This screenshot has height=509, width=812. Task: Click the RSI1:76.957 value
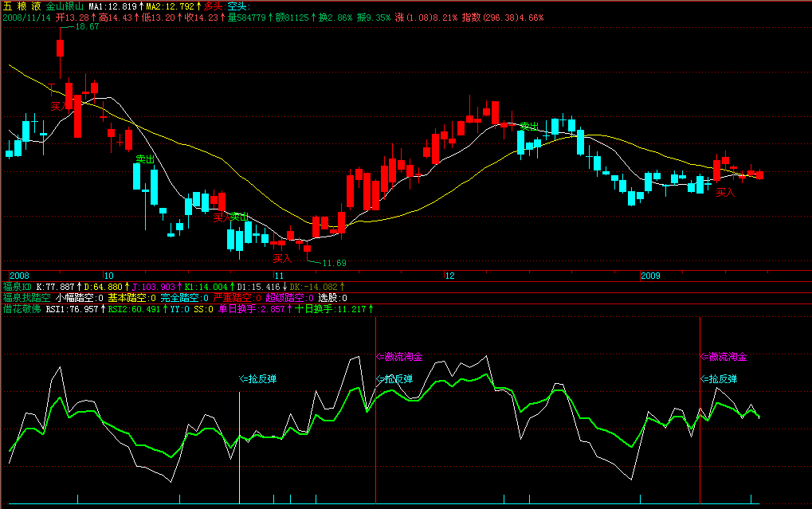(72, 309)
